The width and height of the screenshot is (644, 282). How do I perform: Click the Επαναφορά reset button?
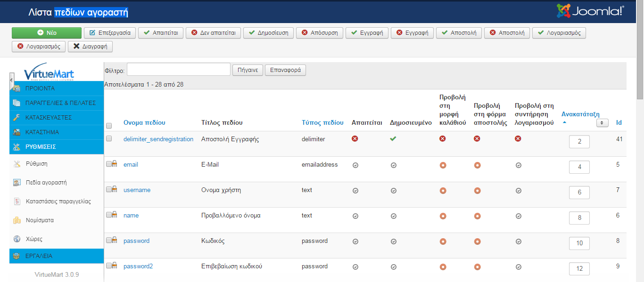285,70
